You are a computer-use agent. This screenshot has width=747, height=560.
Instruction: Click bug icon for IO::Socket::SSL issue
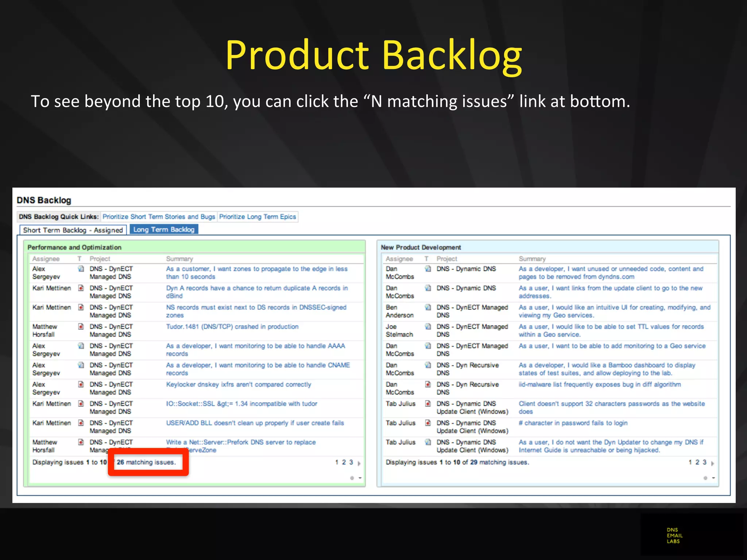pyautogui.click(x=81, y=404)
